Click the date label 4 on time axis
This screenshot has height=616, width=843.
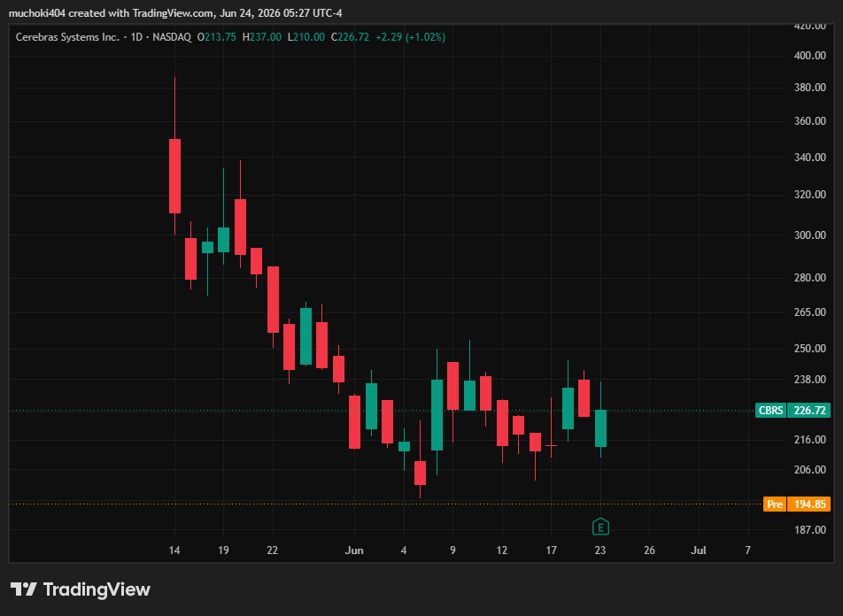click(404, 550)
